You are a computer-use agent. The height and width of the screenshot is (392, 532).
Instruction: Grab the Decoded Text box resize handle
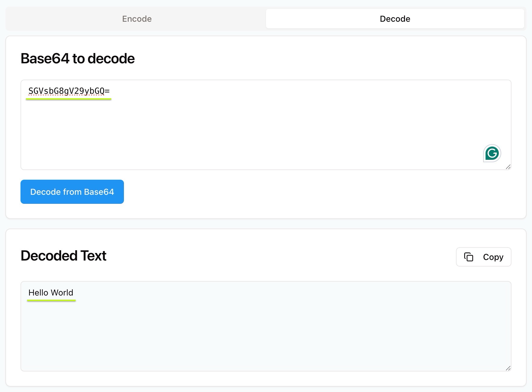[x=508, y=368]
